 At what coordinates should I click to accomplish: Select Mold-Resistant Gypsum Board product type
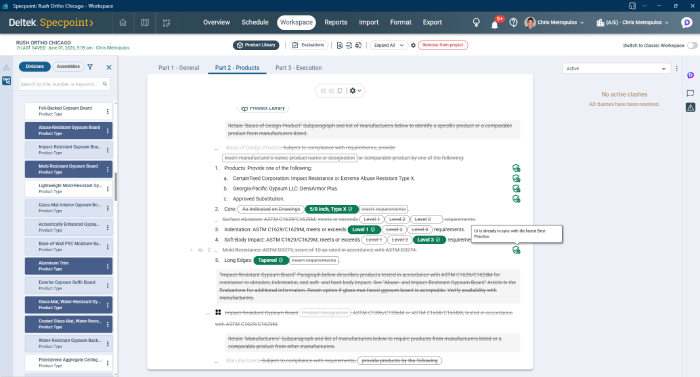coord(68,169)
